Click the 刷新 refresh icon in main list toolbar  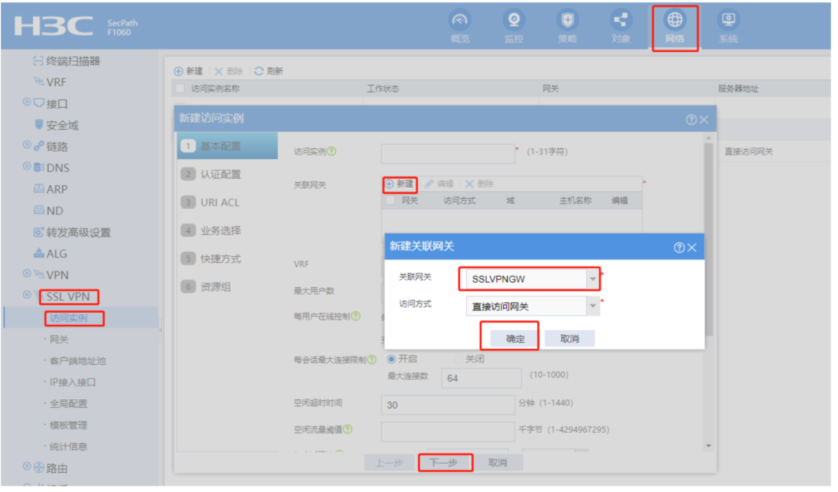coord(259,71)
